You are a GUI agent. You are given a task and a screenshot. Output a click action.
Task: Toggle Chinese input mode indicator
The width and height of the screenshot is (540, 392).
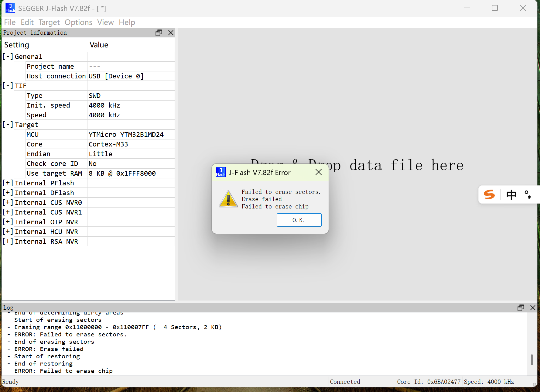(x=511, y=194)
